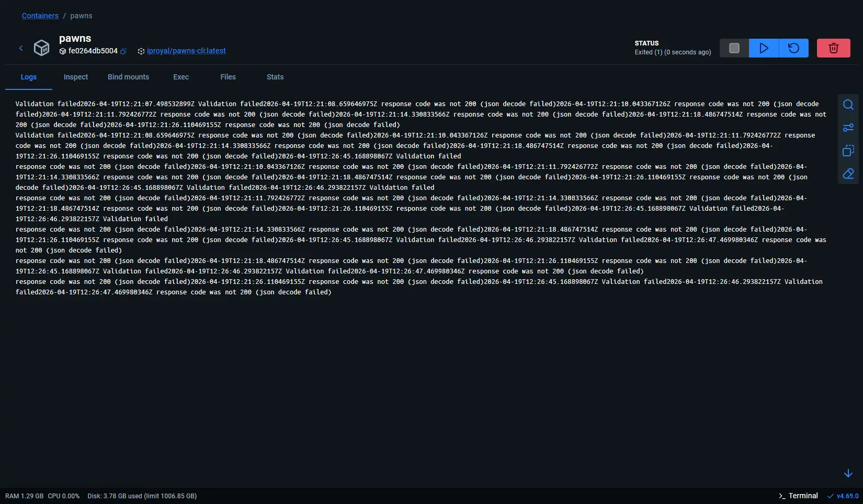Open the Stats tab
This screenshot has height=504, width=863.
tap(275, 77)
